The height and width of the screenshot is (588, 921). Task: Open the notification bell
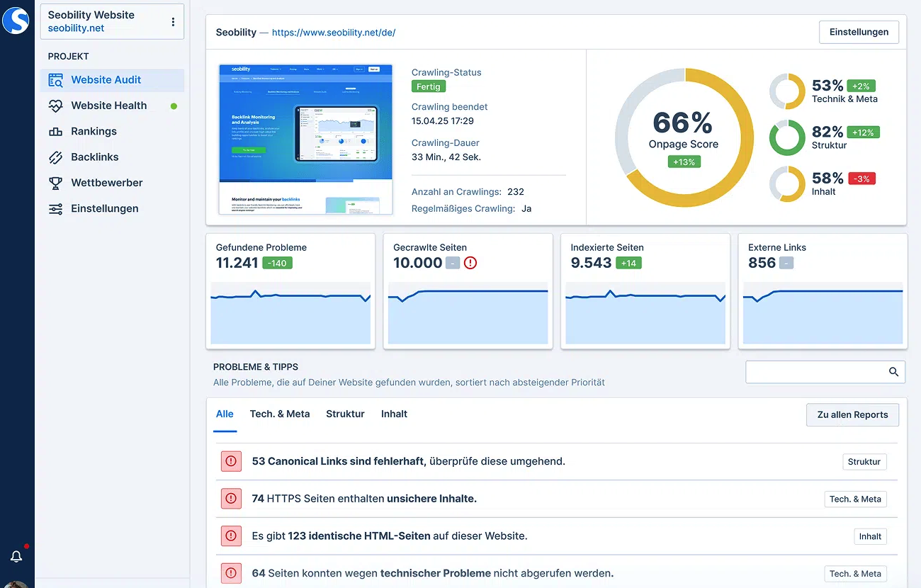tap(16, 557)
